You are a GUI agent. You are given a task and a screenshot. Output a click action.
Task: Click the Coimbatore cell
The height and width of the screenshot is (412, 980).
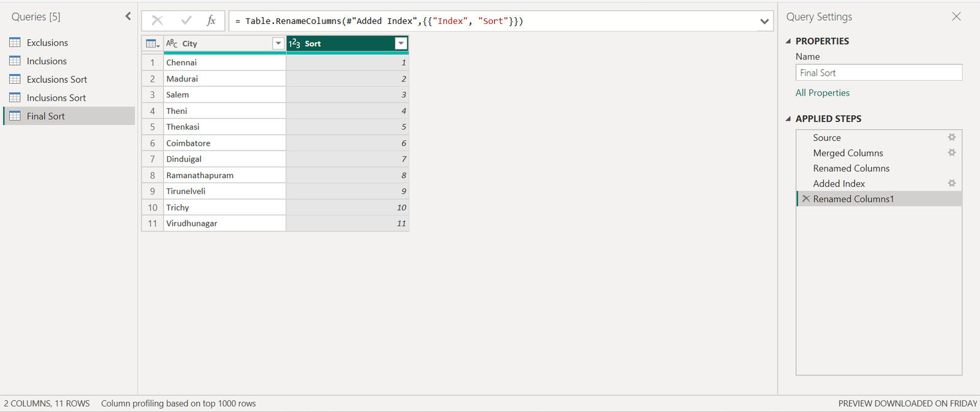pos(224,143)
